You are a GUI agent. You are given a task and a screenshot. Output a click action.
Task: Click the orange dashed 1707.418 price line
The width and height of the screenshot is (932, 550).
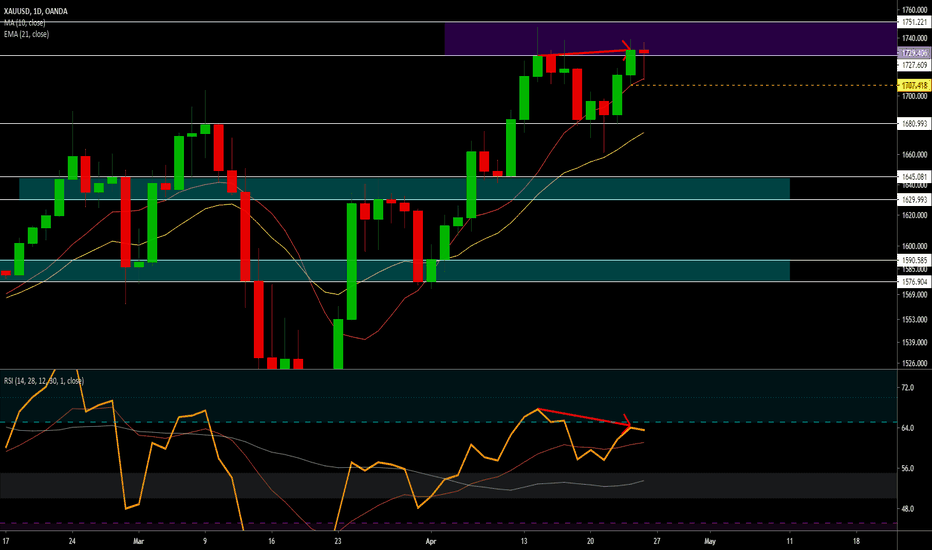[763, 86]
